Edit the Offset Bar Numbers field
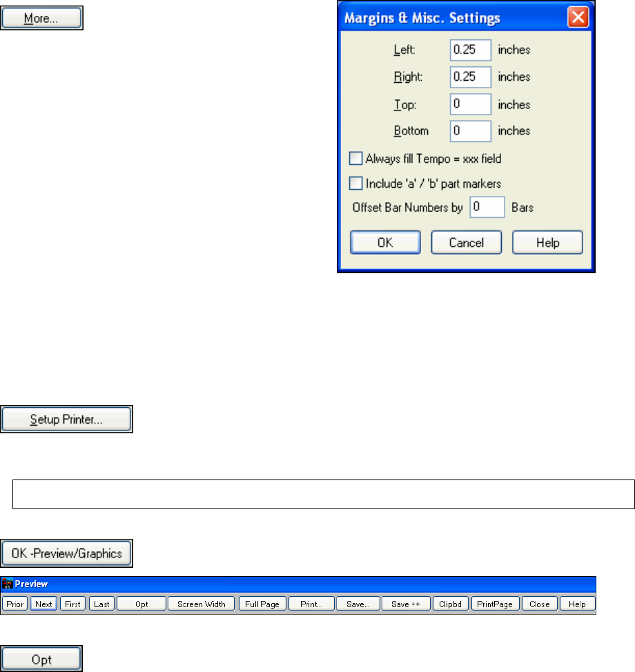The height and width of the screenshot is (672, 635). tap(487, 207)
